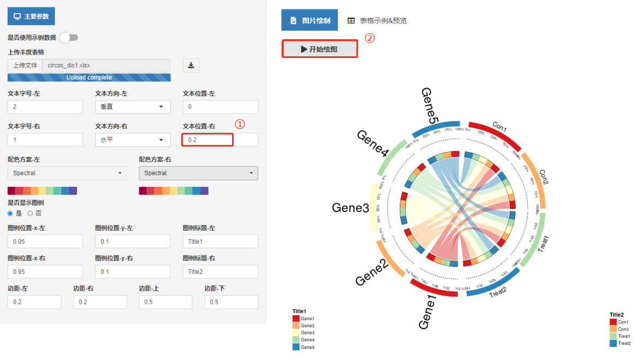Click the left Spectral color strip preview

click(41, 191)
